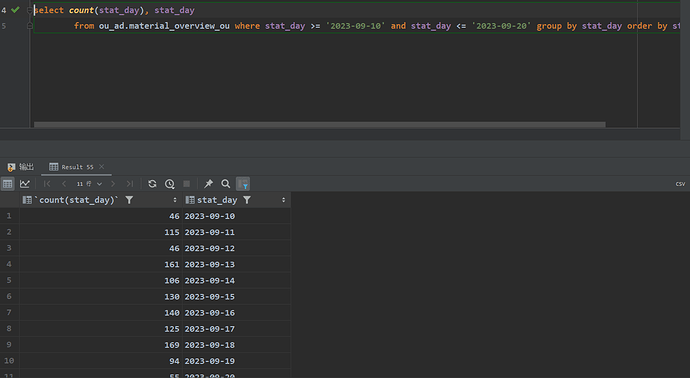Select row number 1 in results

click(9, 216)
